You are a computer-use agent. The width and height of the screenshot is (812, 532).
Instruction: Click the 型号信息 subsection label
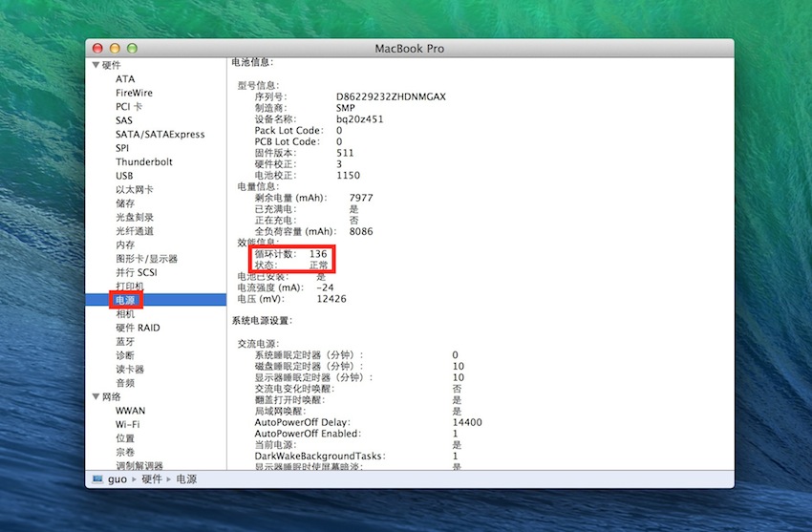pos(259,85)
